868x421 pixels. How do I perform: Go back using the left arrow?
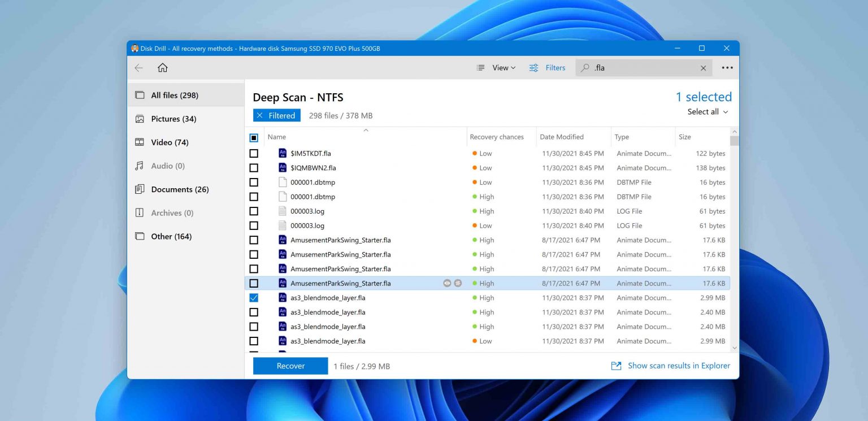tap(139, 68)
